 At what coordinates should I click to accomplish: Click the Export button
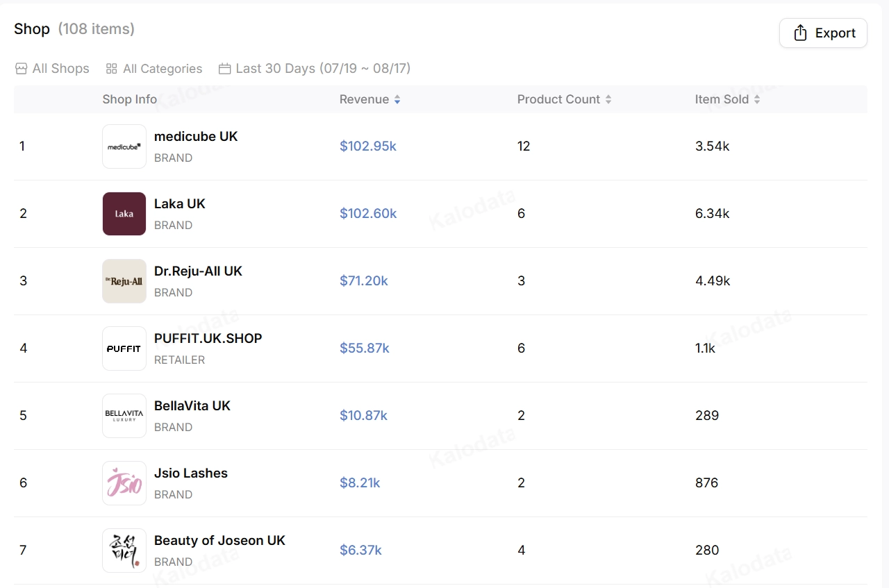[x=823, y=33]
